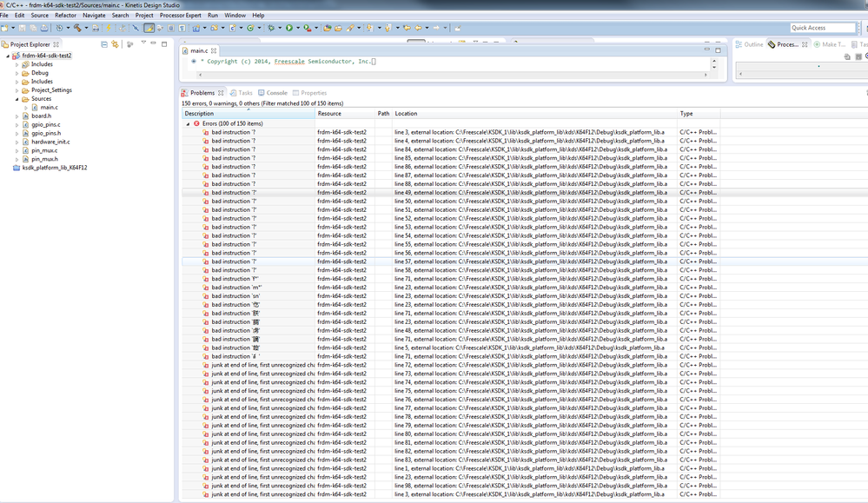Select the "bad instruction 'sn'" error row
The image size is (868, 503).
point(451,296)
